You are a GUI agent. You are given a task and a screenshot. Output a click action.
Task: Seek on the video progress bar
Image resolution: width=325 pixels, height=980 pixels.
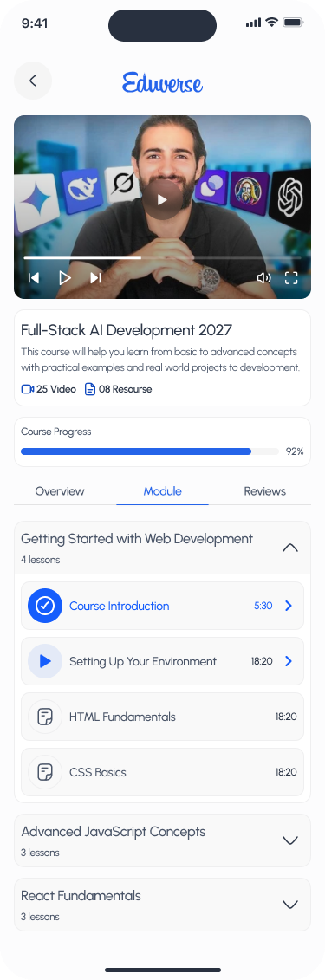tap(163, 257)
